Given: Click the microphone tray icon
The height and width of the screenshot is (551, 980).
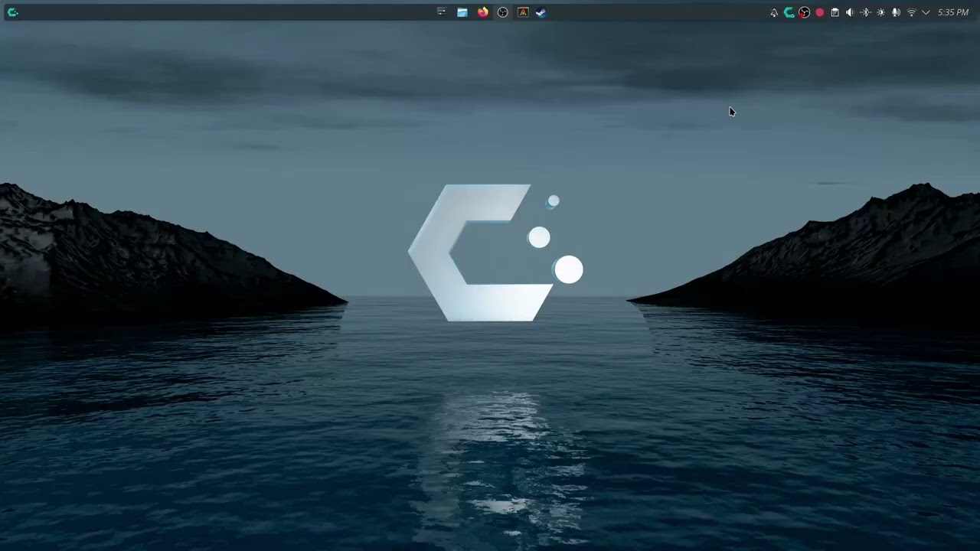Looking at the screenshot, I should click(x=896, y=12).
